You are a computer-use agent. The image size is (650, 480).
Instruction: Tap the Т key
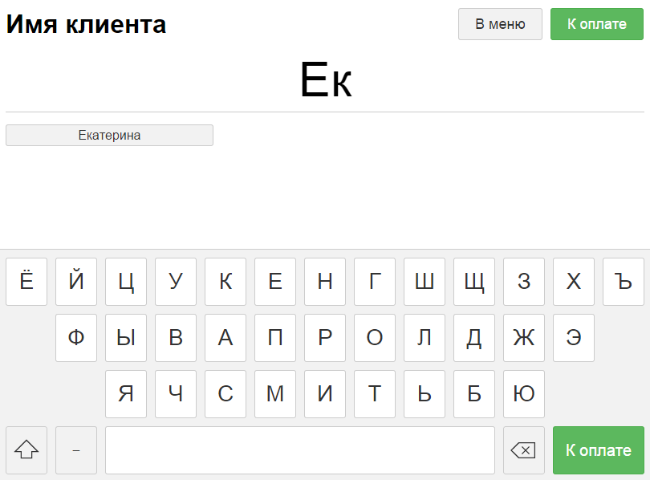tap(375, 393)
